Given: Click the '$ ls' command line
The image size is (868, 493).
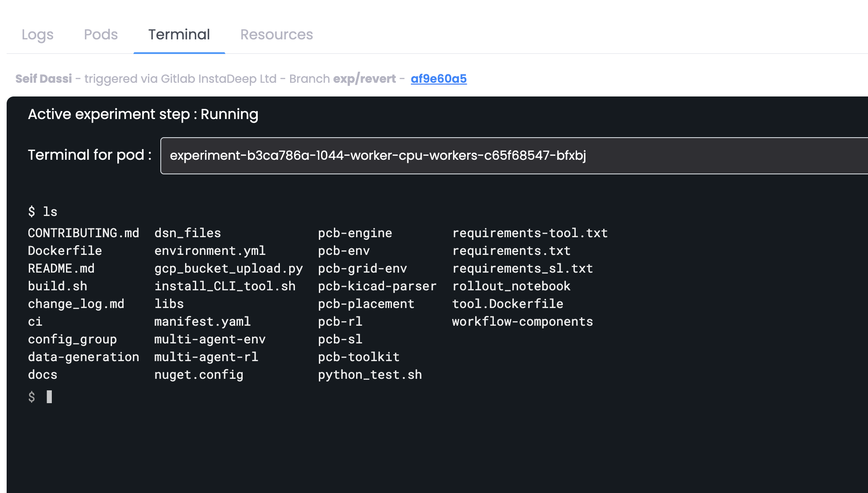Looking at the screenshot, I should tap(43, 212).
